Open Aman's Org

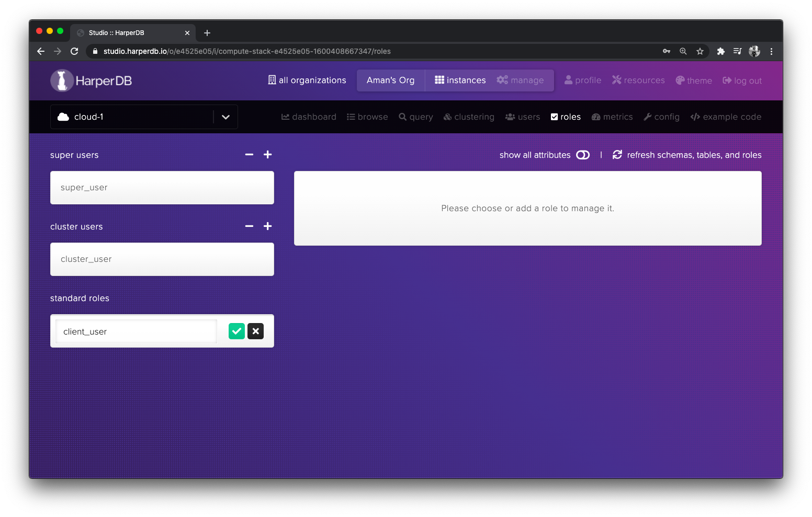[x=391, y=80]
